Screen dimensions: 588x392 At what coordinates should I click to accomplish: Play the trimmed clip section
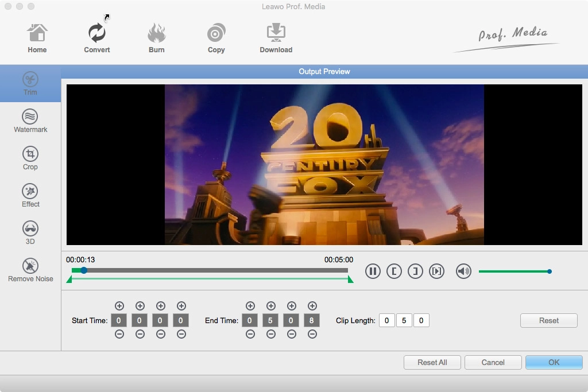(437, 271)
